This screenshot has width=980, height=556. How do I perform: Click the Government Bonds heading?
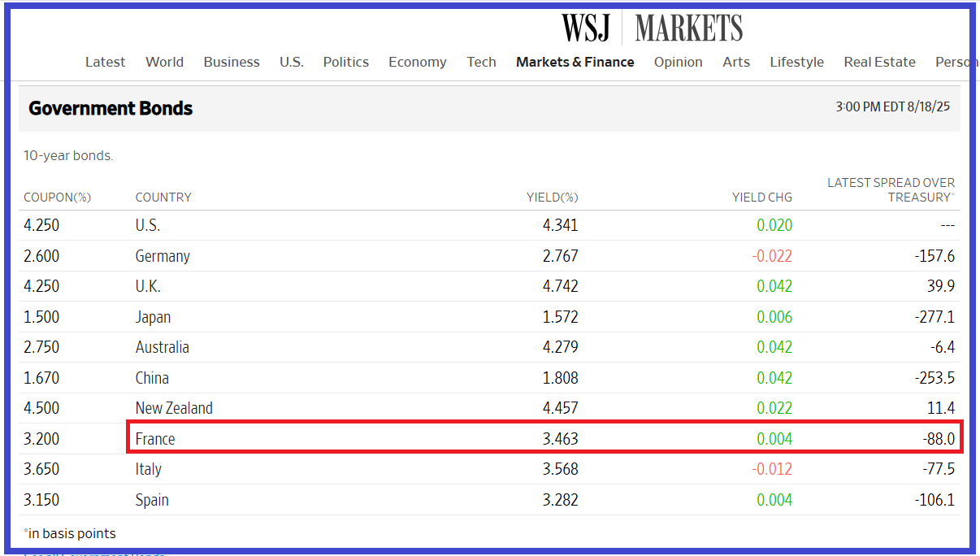[111, 108]
